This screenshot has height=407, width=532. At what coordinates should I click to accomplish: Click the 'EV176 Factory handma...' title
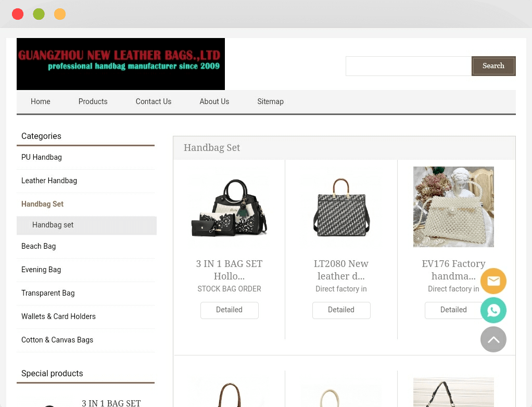coord(453,270)
